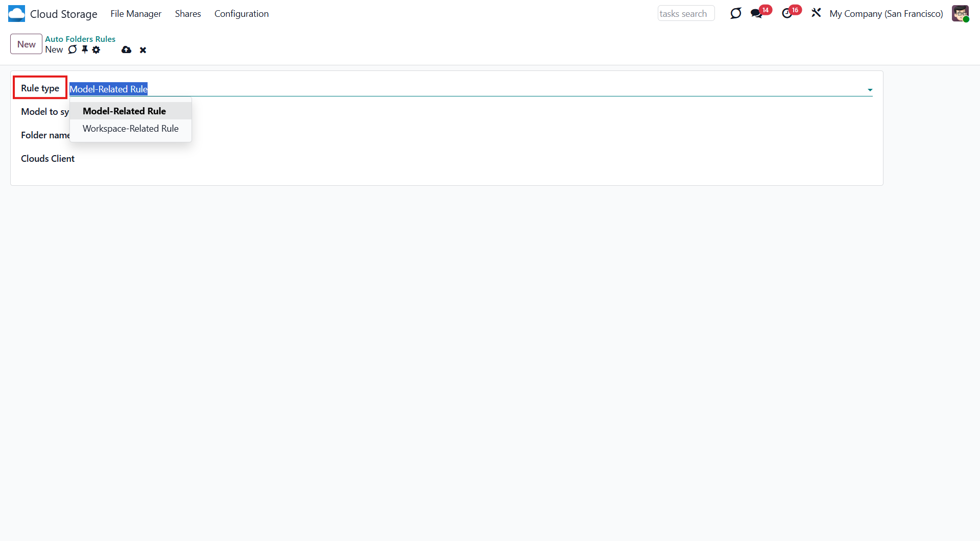Screen dimensions: 980x541
Task: Click the Cloud Storage app logo
Action: (x=16, y=14)
